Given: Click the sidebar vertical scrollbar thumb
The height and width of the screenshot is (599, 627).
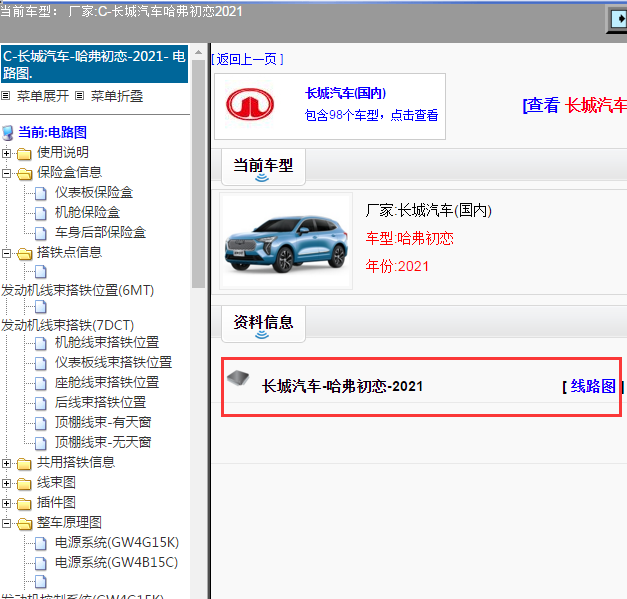Looking at the screenshot, I should click(198, 174).
